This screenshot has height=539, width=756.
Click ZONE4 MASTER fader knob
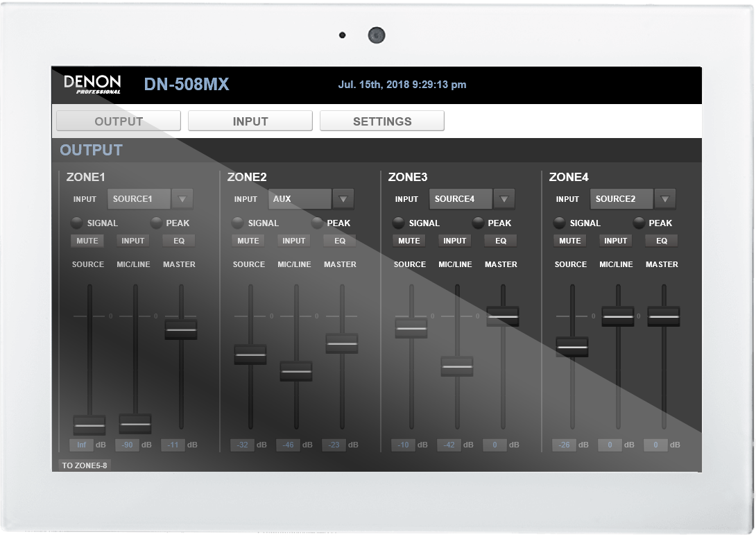(x=664, y=316)
